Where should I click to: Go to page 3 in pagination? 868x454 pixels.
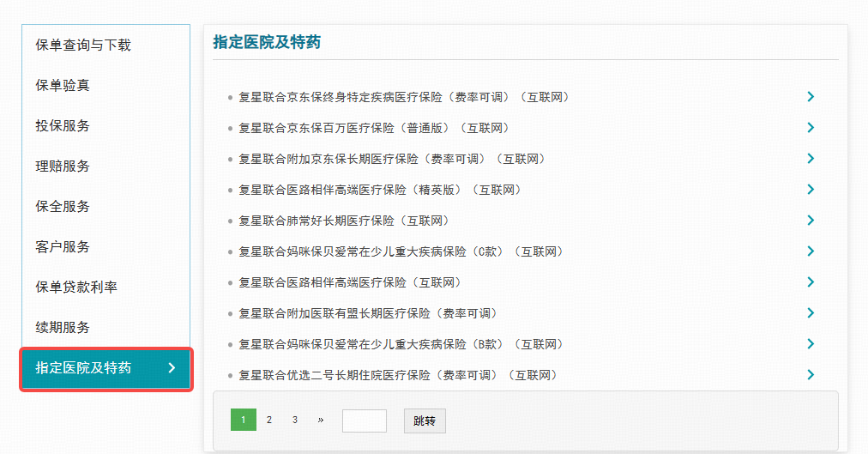[x=295, y=420]
